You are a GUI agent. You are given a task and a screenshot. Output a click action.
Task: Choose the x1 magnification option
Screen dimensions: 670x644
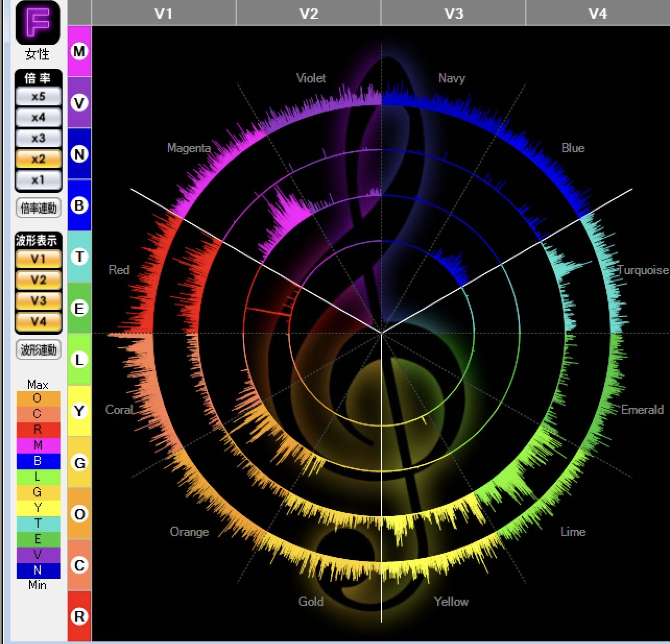[38, 180]
